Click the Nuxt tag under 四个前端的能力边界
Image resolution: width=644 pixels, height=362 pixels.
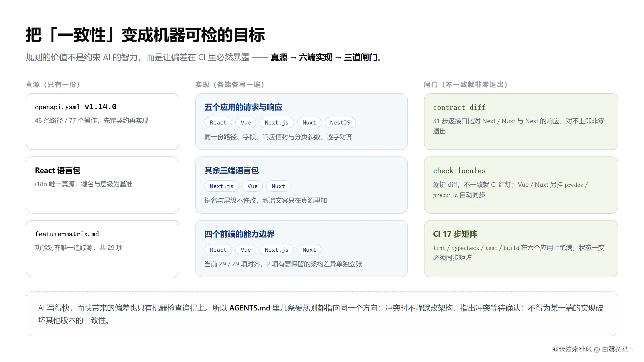click(x=309, y=250)
